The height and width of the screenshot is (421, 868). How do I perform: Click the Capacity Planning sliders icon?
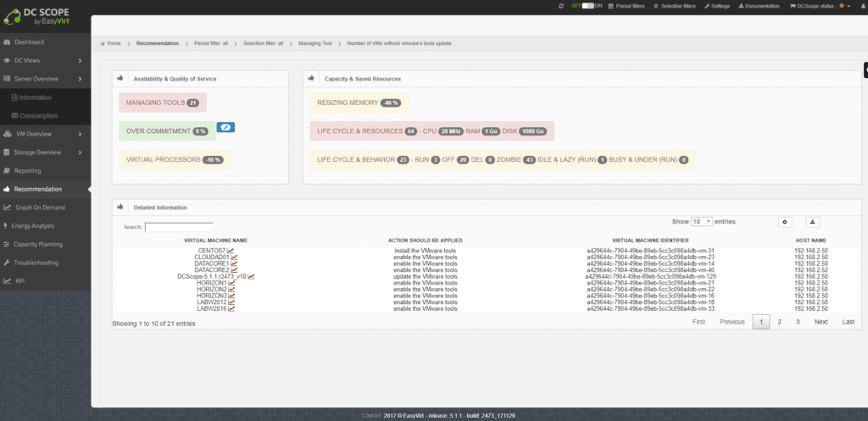pyautogui.click(x=7, y=244)
